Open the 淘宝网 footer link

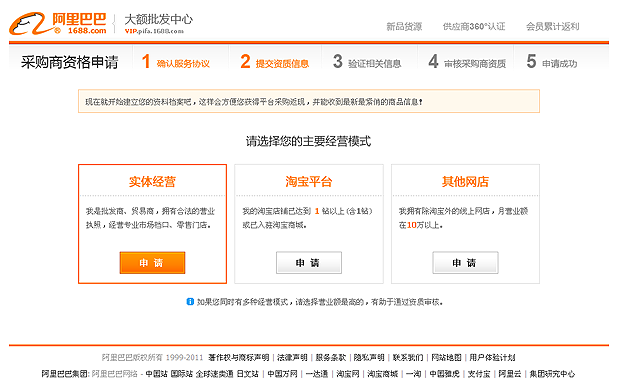(348, 374)
